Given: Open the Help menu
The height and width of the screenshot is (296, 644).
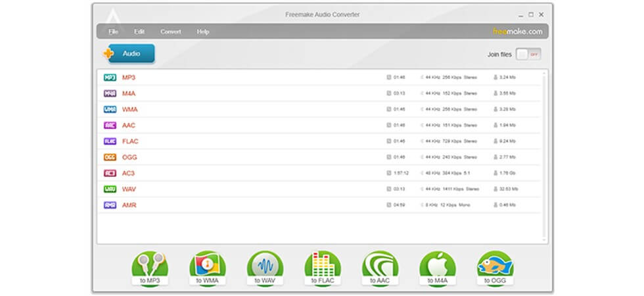Looking at the screenshot, I should click(203, 32).
